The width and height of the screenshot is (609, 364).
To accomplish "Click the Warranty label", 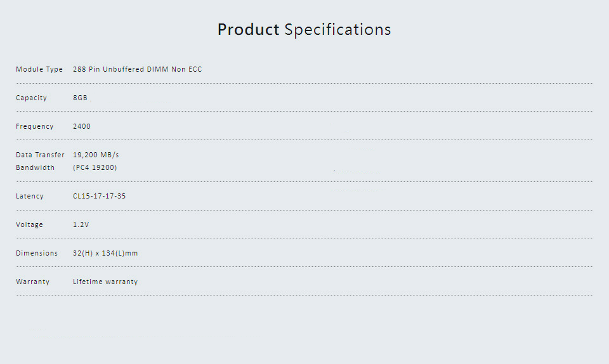I will pyautogui.click(x=32, y=282).
